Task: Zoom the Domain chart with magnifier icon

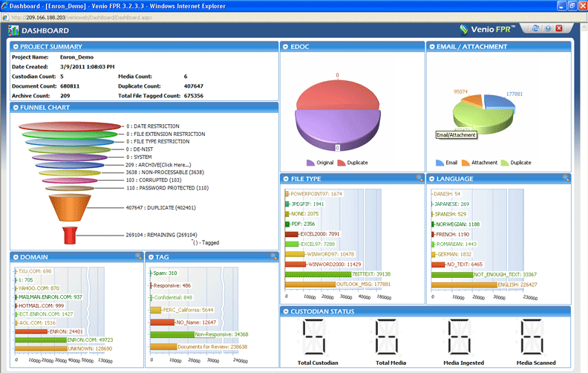Action: [x=138, y=256]
